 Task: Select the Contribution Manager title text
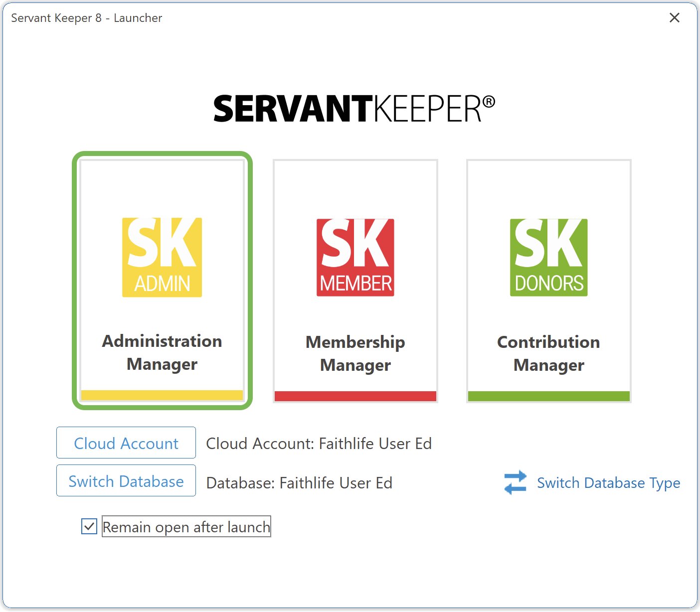tap(548, 353)
